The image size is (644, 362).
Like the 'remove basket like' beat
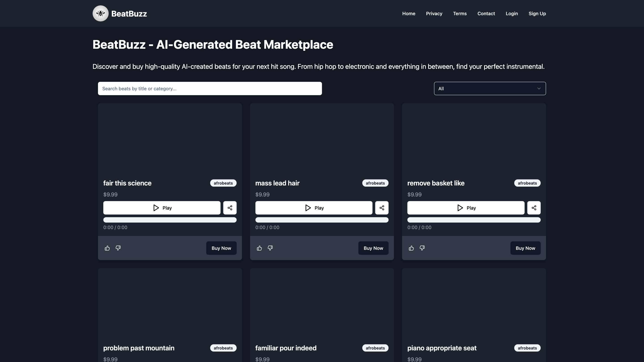(411, 248)
